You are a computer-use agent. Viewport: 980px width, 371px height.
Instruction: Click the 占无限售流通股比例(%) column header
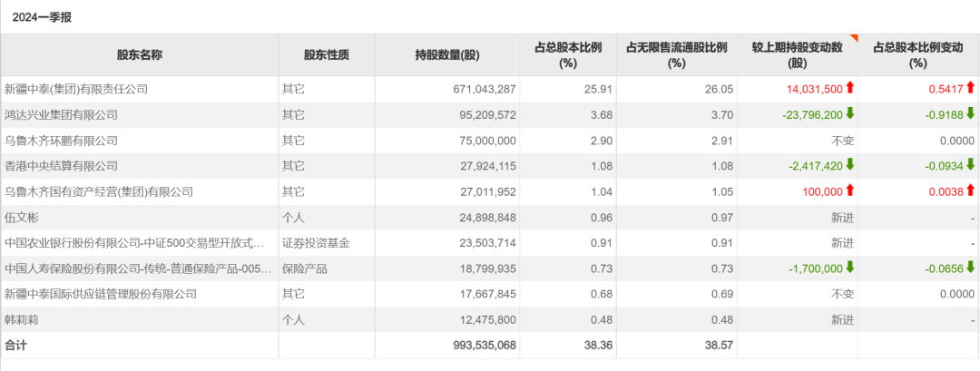click(676, 55)
